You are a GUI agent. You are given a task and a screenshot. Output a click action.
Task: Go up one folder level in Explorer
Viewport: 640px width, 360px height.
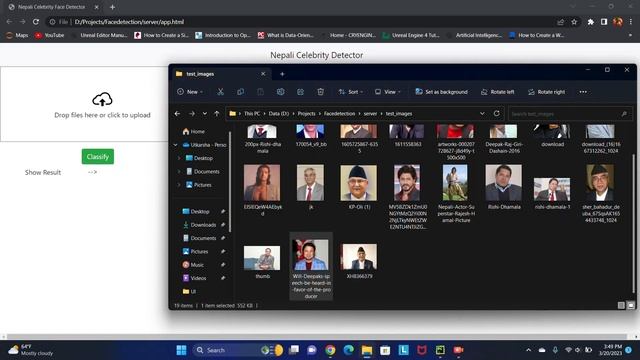click(x=217, y=113)
